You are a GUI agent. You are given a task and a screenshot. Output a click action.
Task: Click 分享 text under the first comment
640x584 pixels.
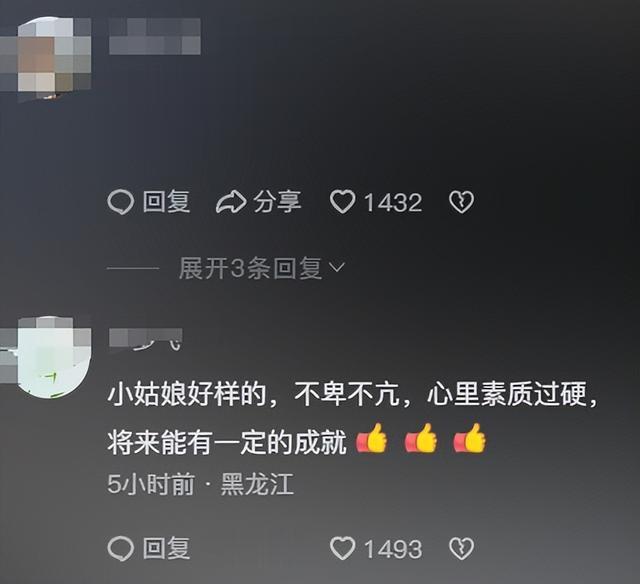[x=277, y=202]
